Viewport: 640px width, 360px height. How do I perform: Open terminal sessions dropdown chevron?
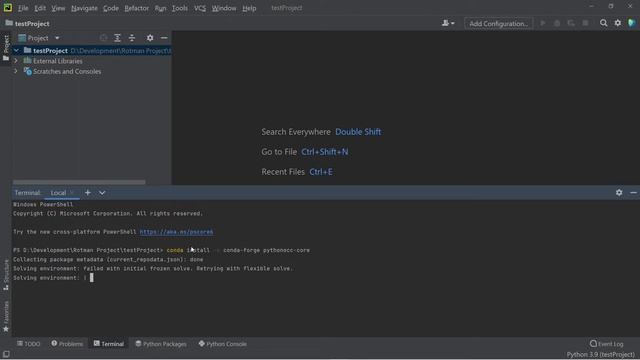pyautogui.click(x=102, y=193)
